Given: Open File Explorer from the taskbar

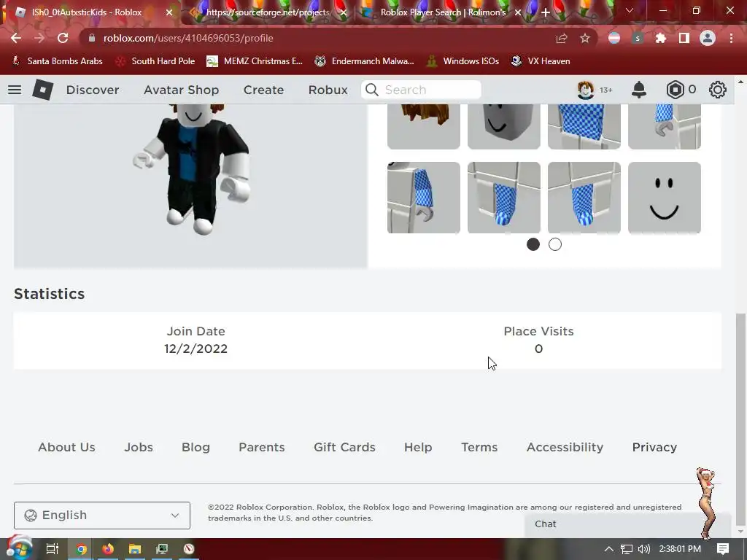Looking at the screenshot, I should (x=135, y=549).
